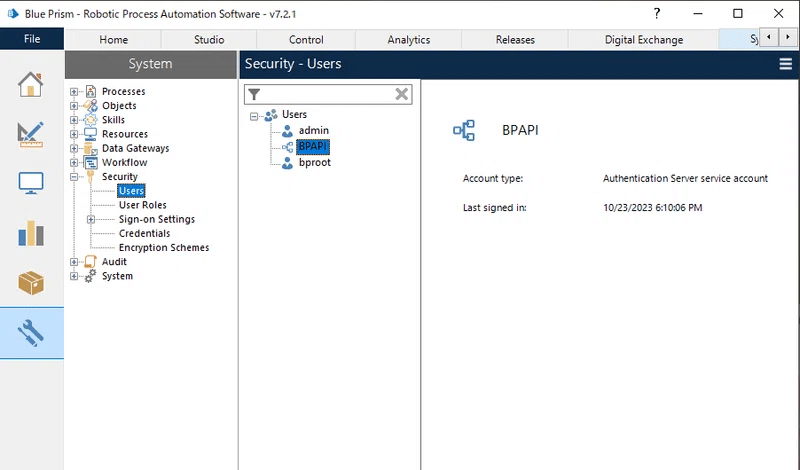Expand the Data Gateways tree node
The height and width of the screenshot is (470, 800).
[x=74, y=149]
